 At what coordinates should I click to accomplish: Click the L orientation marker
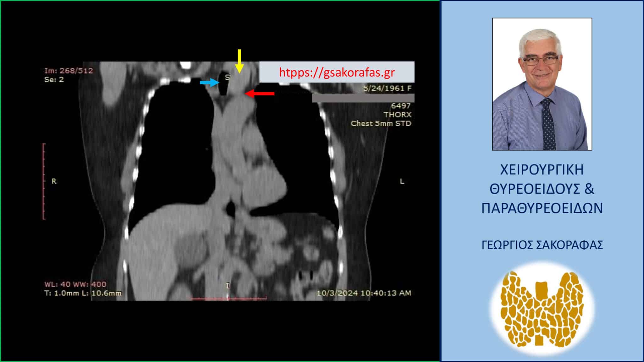click(x=402, y=181)
